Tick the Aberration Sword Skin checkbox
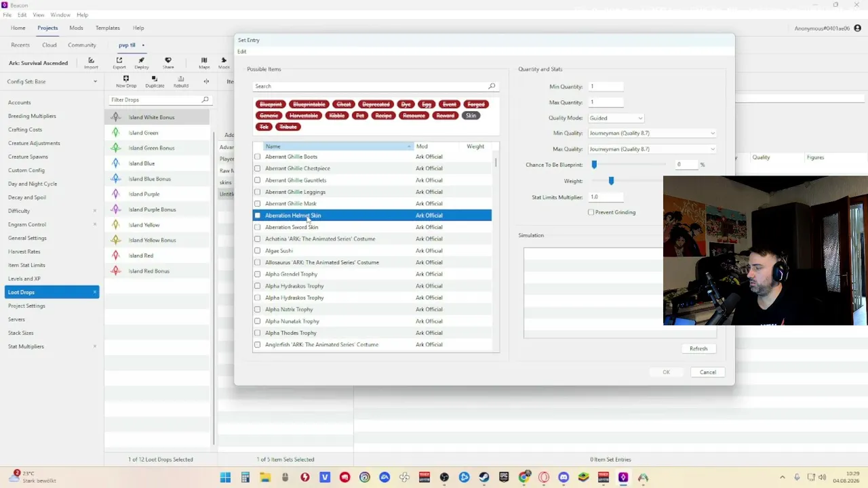The height and width of the screenshot is (488, 868). (x=257, y=227)
